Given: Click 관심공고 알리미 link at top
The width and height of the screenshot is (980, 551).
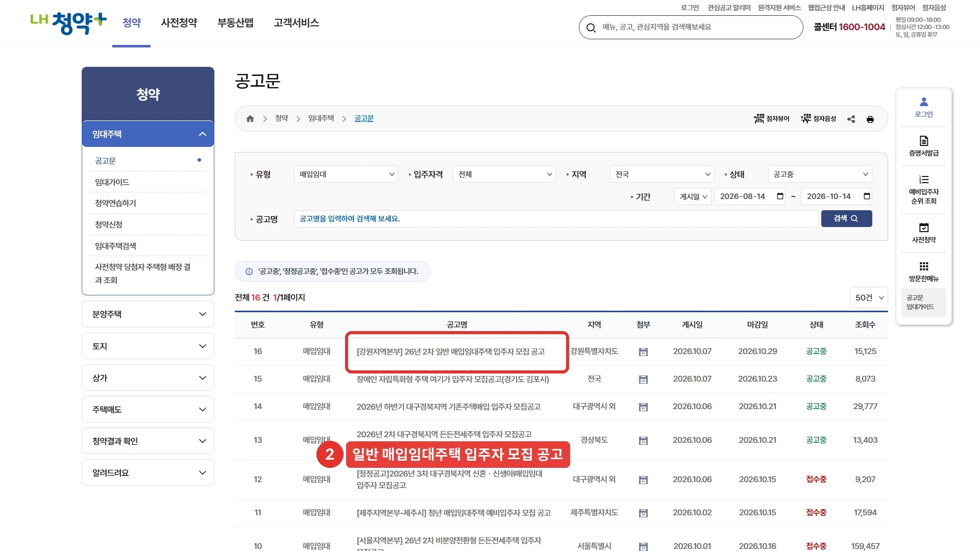Looking at the screenshot, I should 729,8.
